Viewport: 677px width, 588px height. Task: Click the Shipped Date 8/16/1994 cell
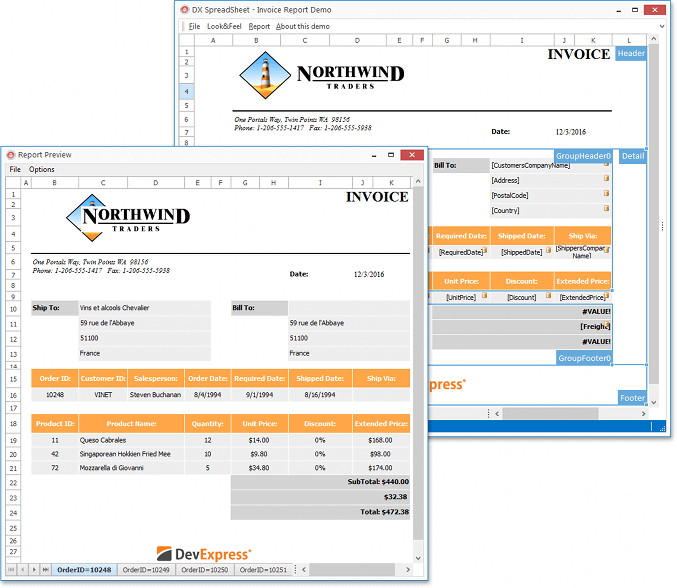click(320, 395)
